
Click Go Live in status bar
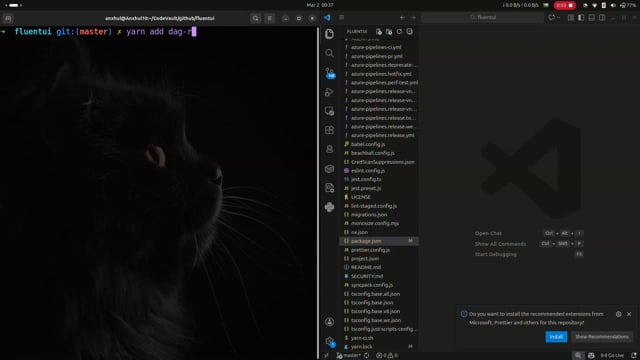(x=611, y=356)
